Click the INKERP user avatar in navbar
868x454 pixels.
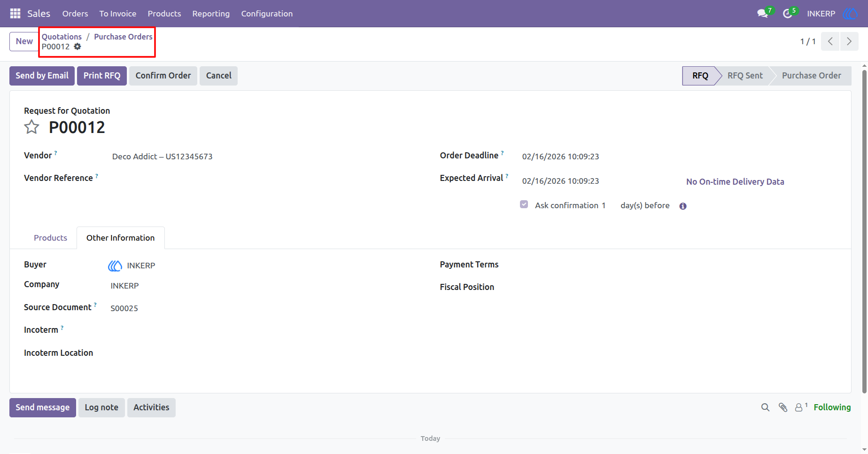[850, 14]
